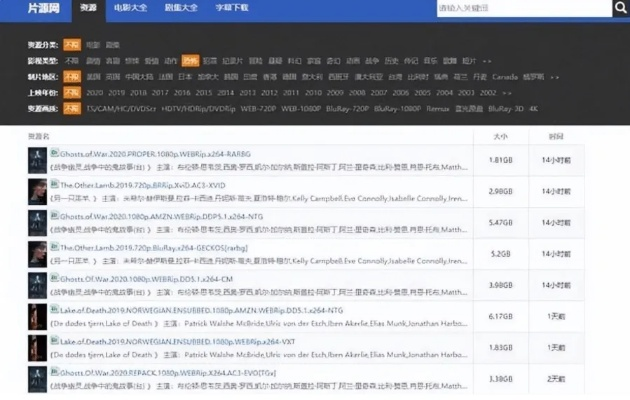630x400 pixels.
Task: Click the search magnifier icon
Action: pyautogui.click(x=620, y=9)
